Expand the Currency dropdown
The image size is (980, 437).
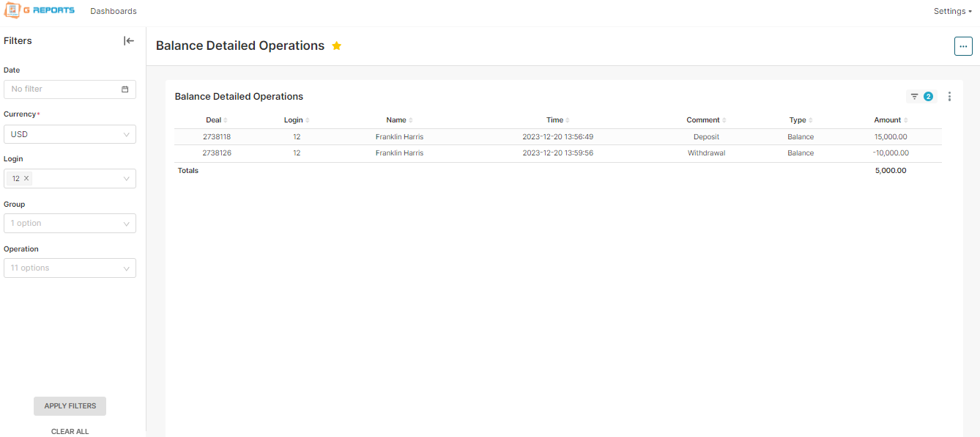pyautogui.click(x=126, y=135)
